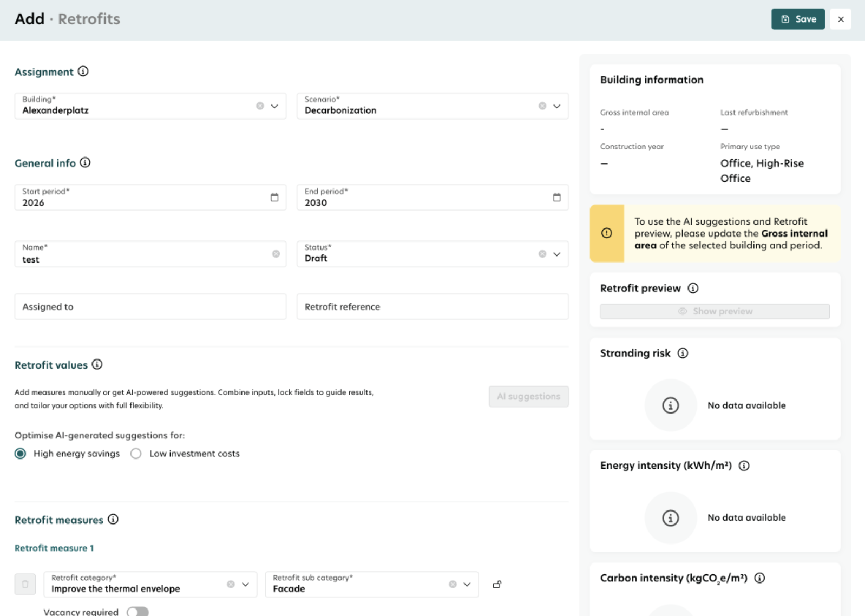
Task: Click the Stranding risk info icon
Action: click(683, 353)
